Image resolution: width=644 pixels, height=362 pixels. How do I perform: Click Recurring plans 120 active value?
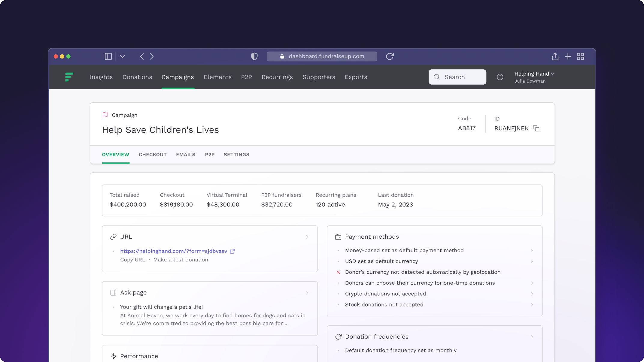[330, 204]
